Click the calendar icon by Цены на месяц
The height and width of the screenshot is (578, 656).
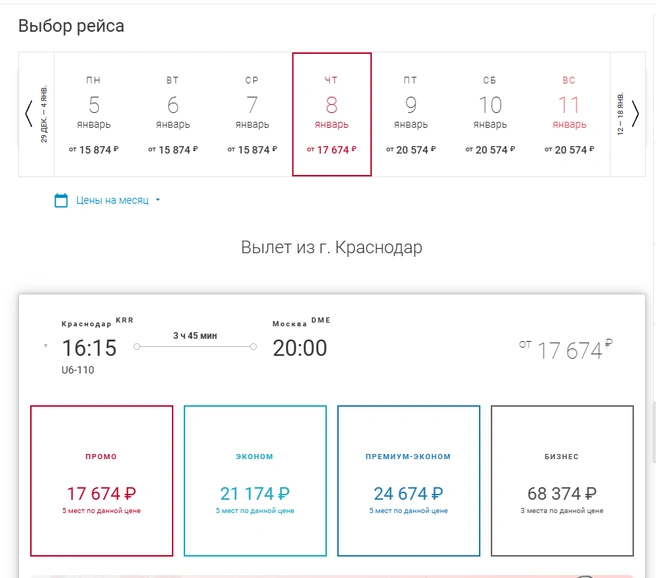pyautogui.click(x=61, y=200)
